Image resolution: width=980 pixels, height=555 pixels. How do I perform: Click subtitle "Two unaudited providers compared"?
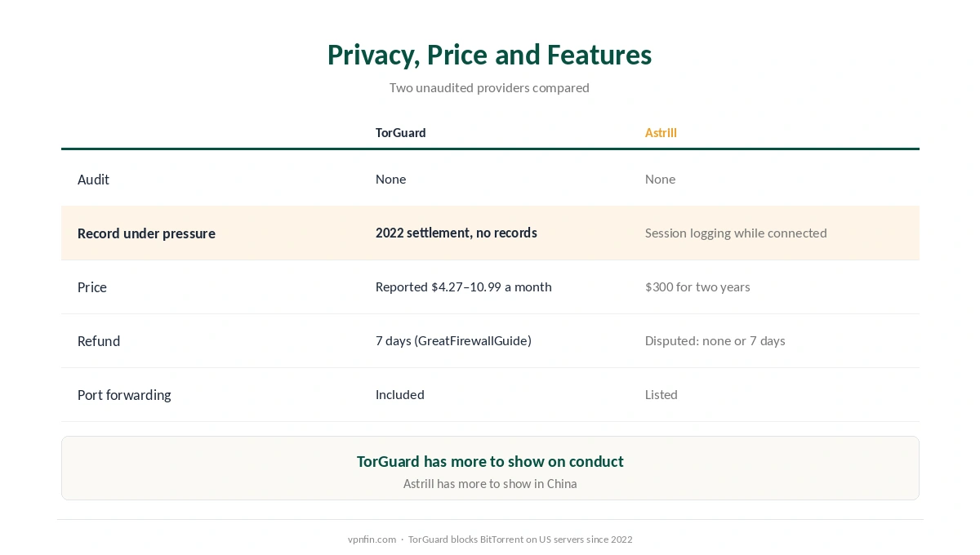(x=489, y=87)
